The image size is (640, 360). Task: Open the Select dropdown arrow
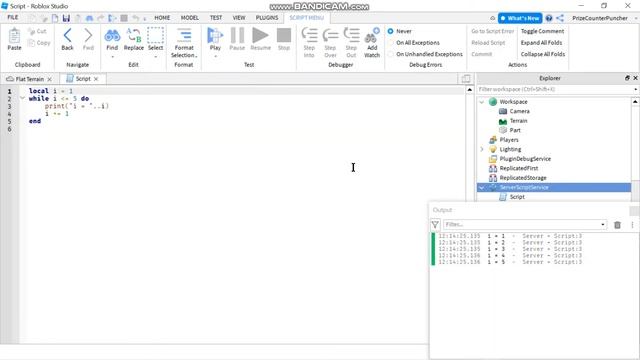click(156, 57)
